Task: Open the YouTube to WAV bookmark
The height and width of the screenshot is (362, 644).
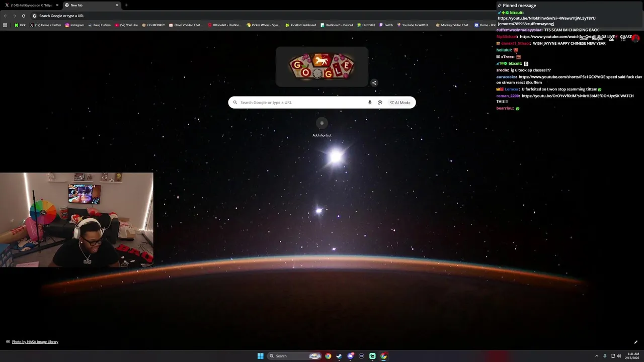Action: click(x=414, y=25)
